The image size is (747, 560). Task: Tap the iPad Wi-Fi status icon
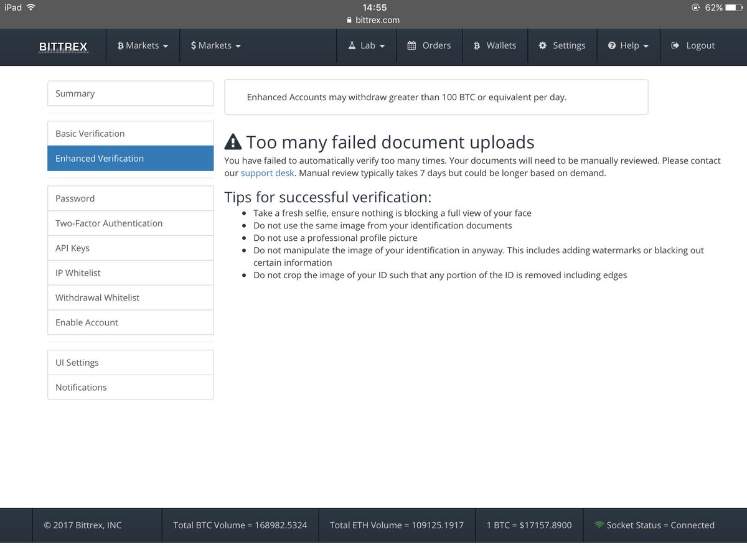click(x=31, y=7)
